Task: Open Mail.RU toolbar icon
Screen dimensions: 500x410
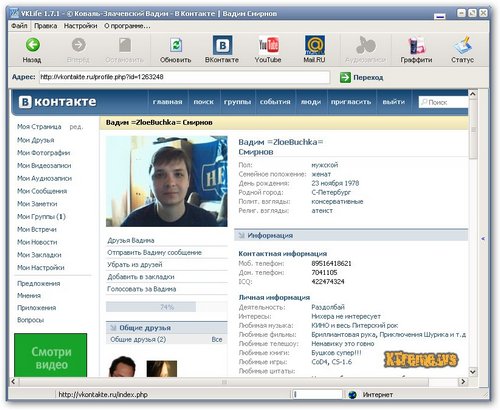Action: coord(315,45)
